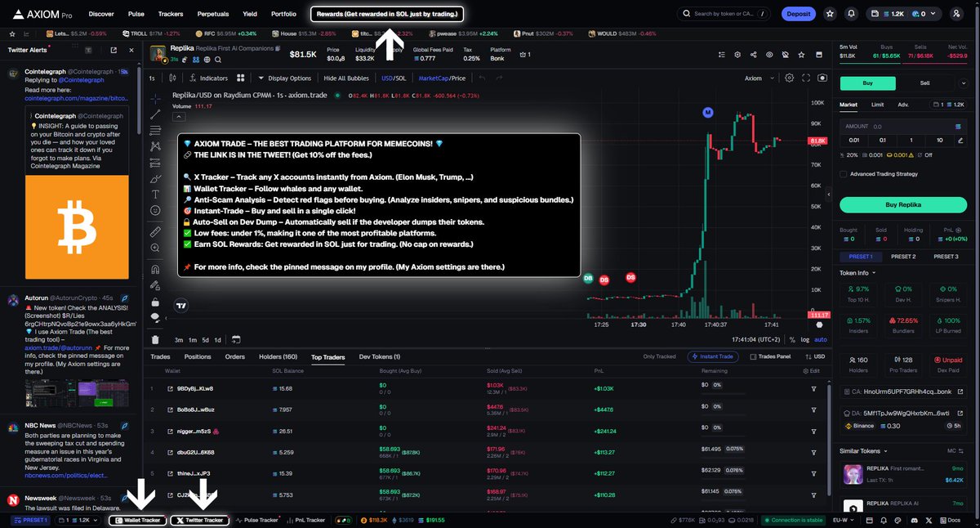Viewport: 980px width, 528px height.
Task: Open the user account icon
Action: (957, 14)
